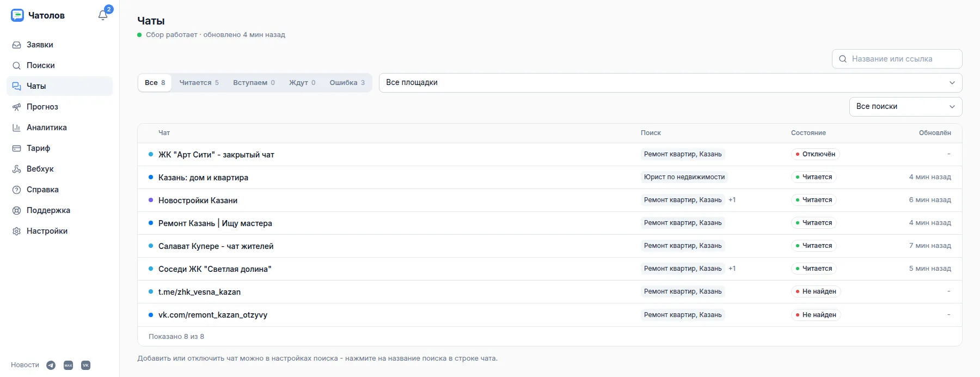Image resolution: width=980 pixels, height=377 pixels.
Task: Focus the Название или ссылка search field
Action: [x=897, y=59]
